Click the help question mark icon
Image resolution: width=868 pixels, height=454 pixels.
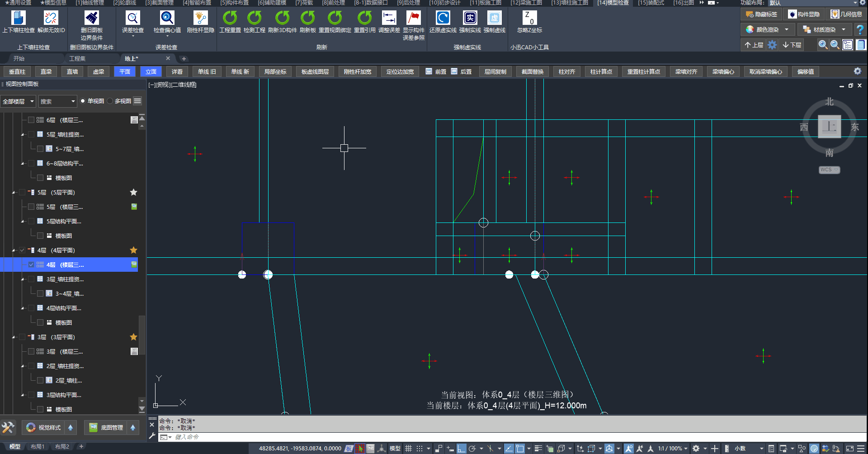(x=860, y=29)
